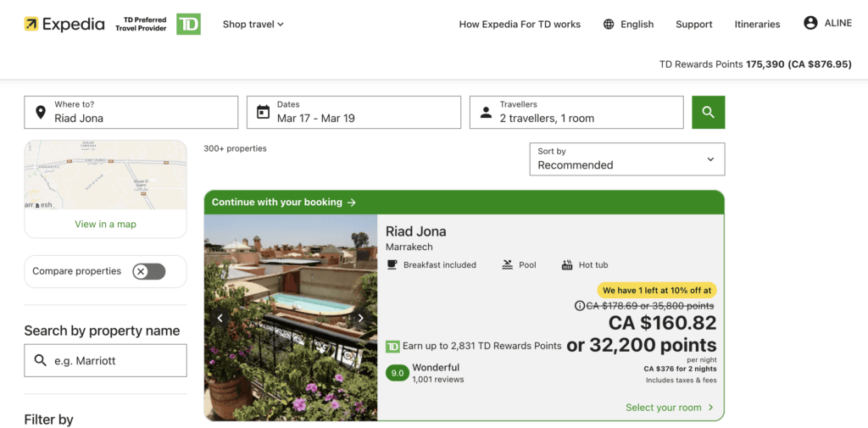
Task: Open How Expedia For TD works
Action: pyautogui.click(x=520, y=25)
